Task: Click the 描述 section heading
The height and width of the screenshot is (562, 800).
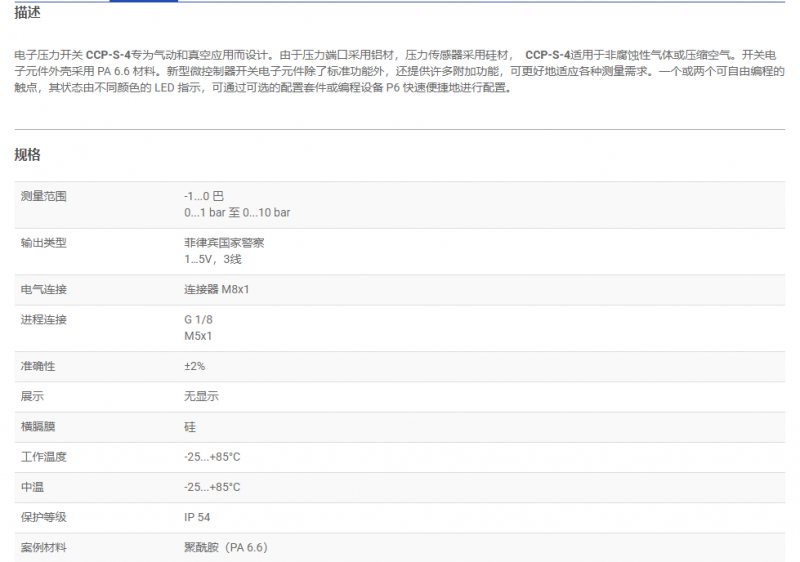Action: pyautogui.click(x=28, y=13)
